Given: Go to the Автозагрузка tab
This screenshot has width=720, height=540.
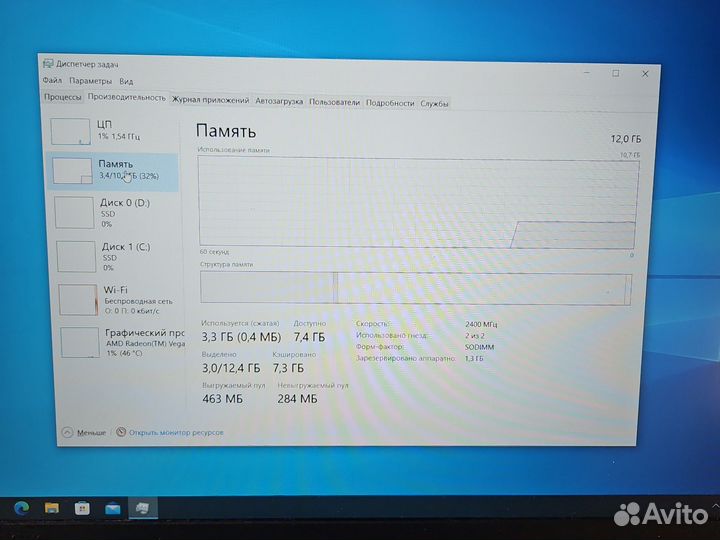Looking at the screenshot, I should point(279,101).
